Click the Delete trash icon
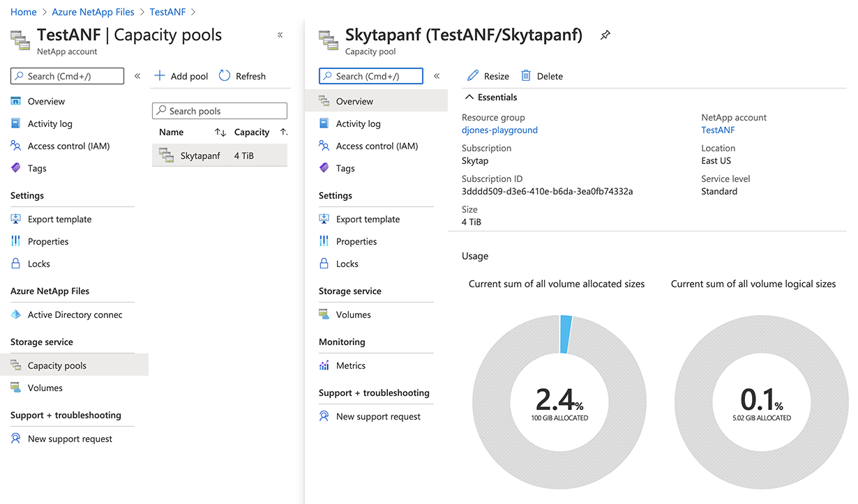Viewport: 858px width, 504px height. (x=526, y=75)
